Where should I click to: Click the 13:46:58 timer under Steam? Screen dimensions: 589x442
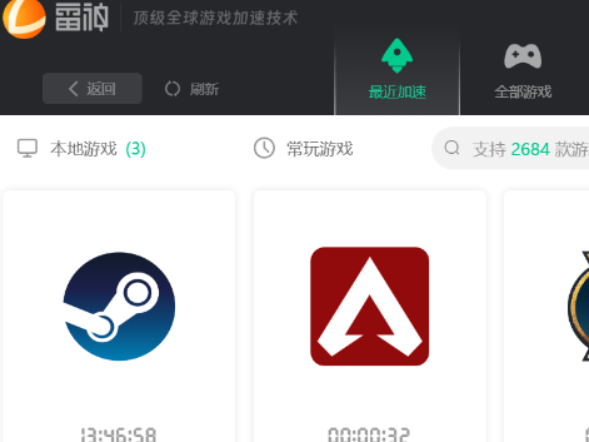pyautogui.click(x=119, y=434)
